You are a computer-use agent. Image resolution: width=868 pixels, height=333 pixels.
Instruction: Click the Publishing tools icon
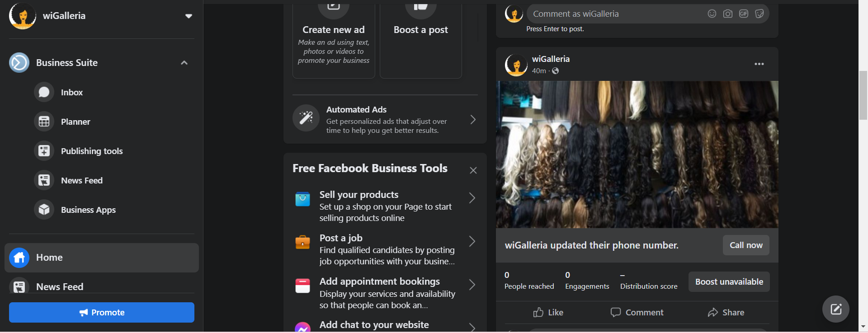coord(44,151)
